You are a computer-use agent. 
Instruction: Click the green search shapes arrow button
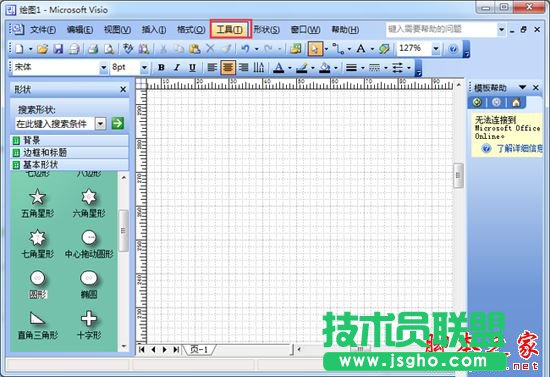click(118, 123)
